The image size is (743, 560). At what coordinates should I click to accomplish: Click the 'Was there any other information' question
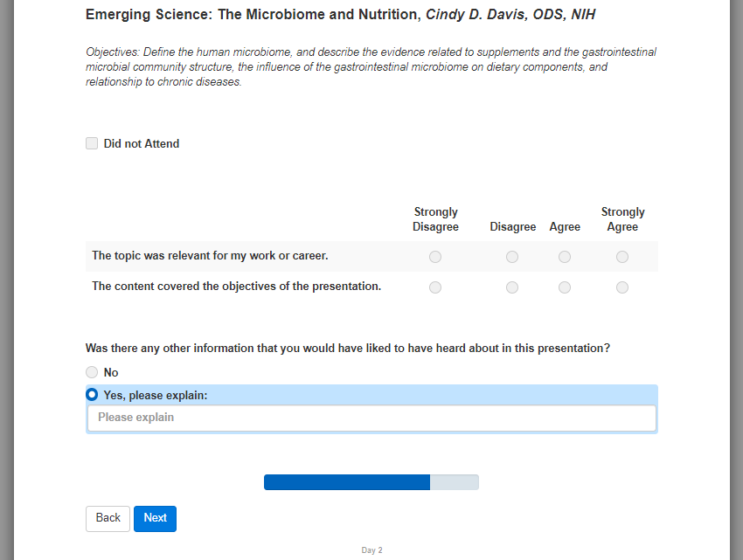coord(348,348)
